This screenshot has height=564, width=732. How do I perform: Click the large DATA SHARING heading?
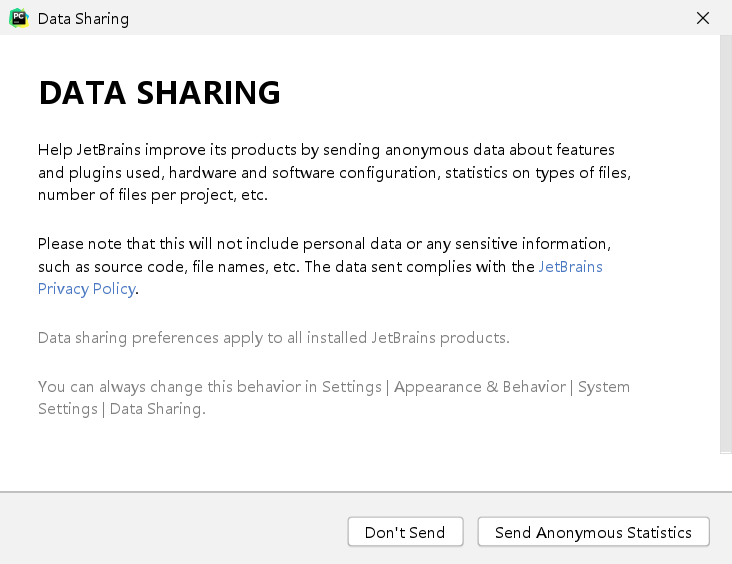(159, 93)
